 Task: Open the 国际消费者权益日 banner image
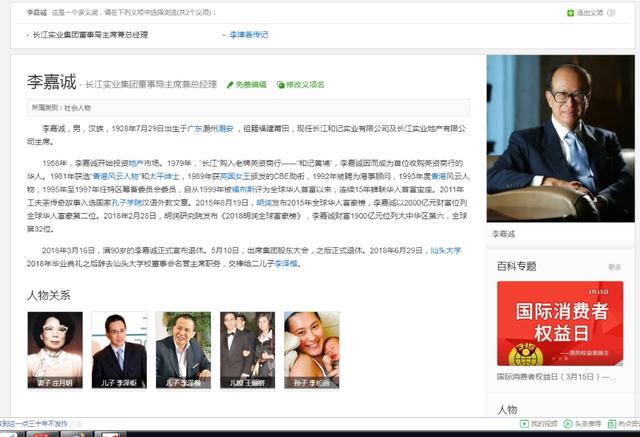click(560, 323)
